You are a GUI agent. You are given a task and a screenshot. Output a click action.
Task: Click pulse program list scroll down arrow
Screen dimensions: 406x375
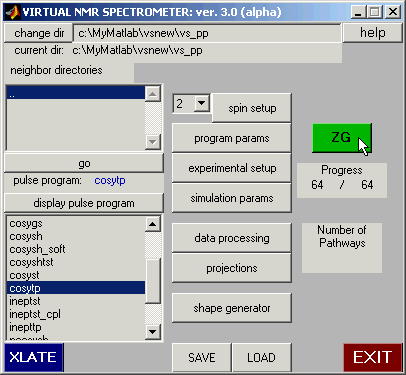[x=153, y=332]
